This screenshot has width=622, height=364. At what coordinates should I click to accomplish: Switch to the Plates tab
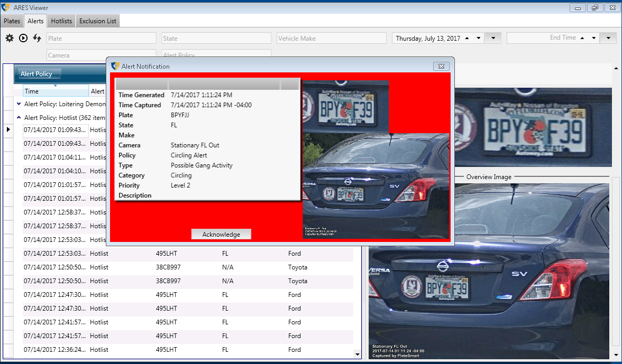tap(12, 21)
